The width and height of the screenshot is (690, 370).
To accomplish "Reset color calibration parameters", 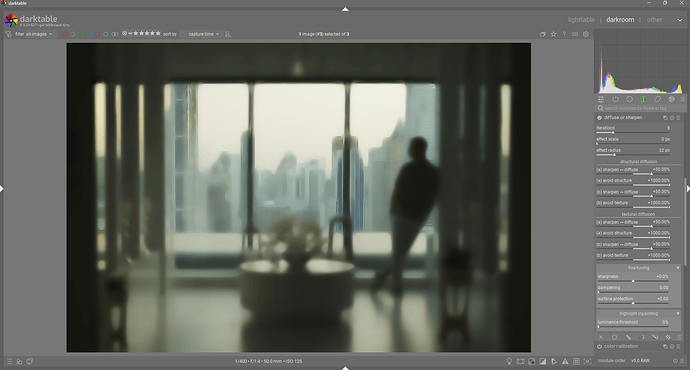I will [x=672, y=347].
